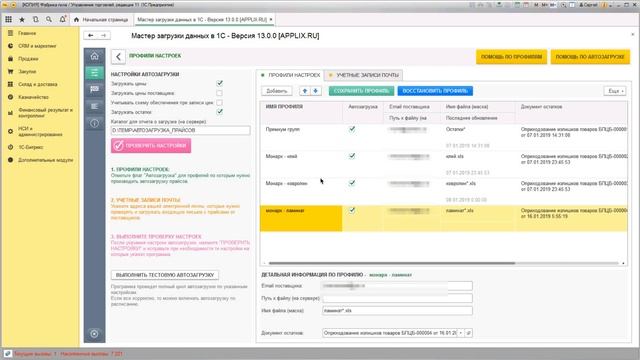This screenshot has width=640, height=360.
Task: Click the user name in title bar
Action: point(589,5)
